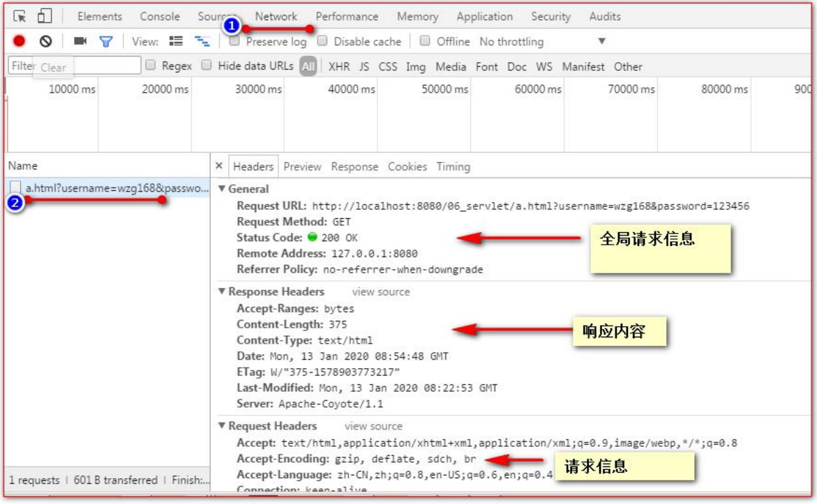817x504 pixels.
Task: Check Hide data URLs
Action: point(207,65)
